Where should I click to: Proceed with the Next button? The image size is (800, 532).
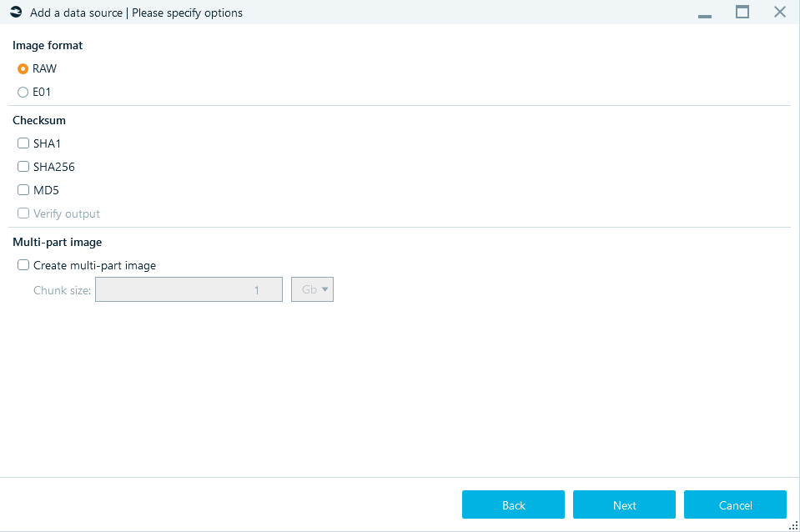click(625, 505)
